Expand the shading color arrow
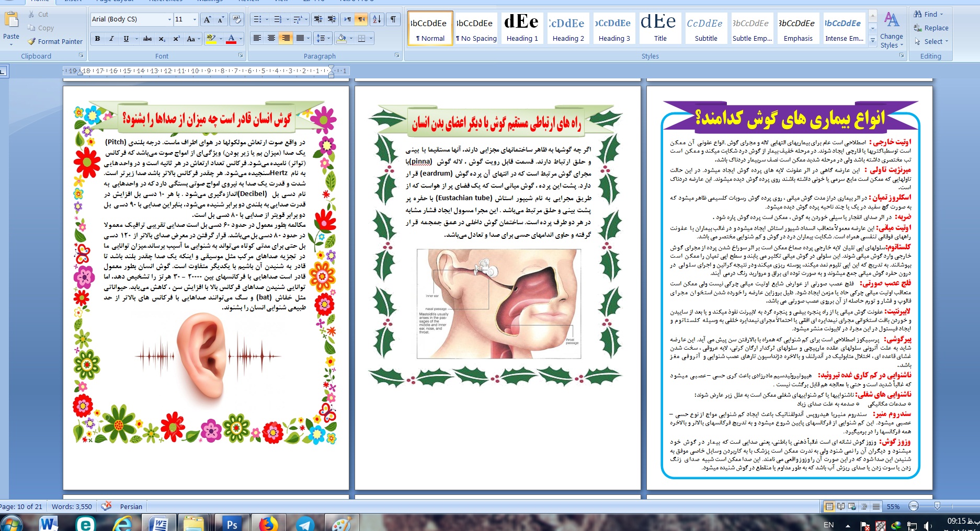The width and height of the screenshot is (980, 531). [350, 38]
